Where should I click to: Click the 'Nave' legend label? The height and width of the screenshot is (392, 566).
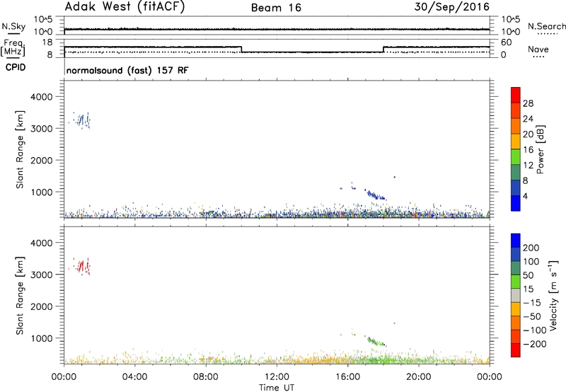[x=538, y=49]
